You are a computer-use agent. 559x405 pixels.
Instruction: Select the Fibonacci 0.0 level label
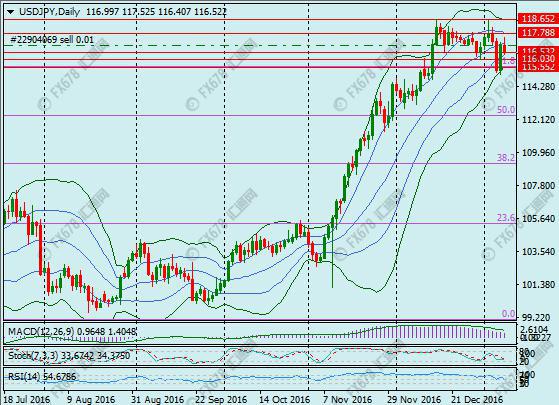pos(508,314)
